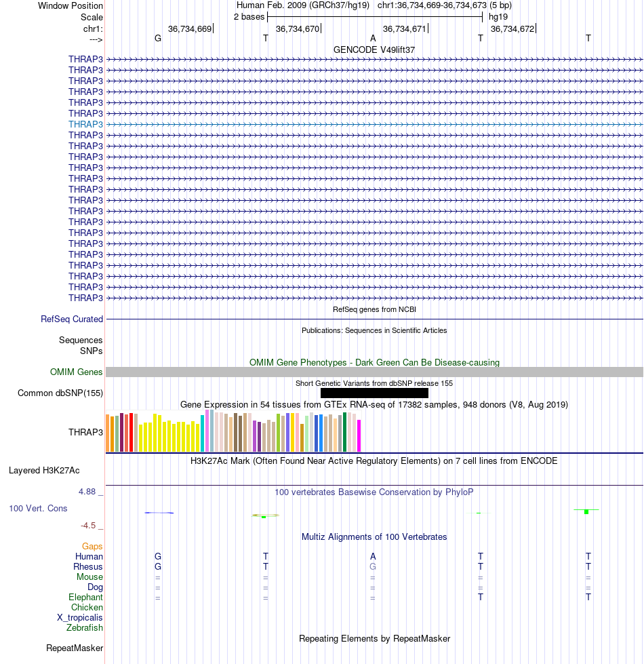Click the chr1: row label
This screenshot has height=664, width=644.
click(x=93, y=28)
